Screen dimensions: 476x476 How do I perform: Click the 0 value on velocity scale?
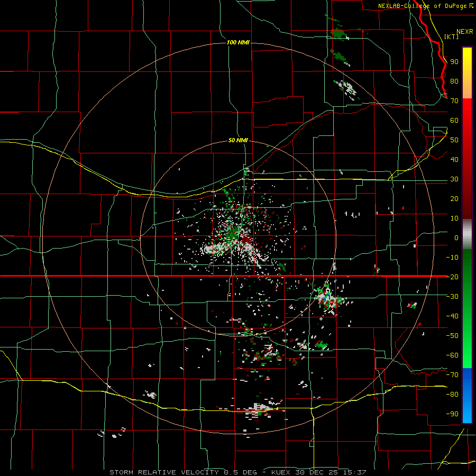tap(456, 237)
